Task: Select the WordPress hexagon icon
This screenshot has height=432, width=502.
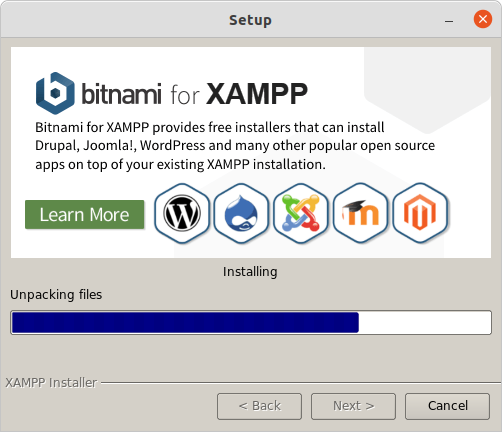Action: [182, 213]
